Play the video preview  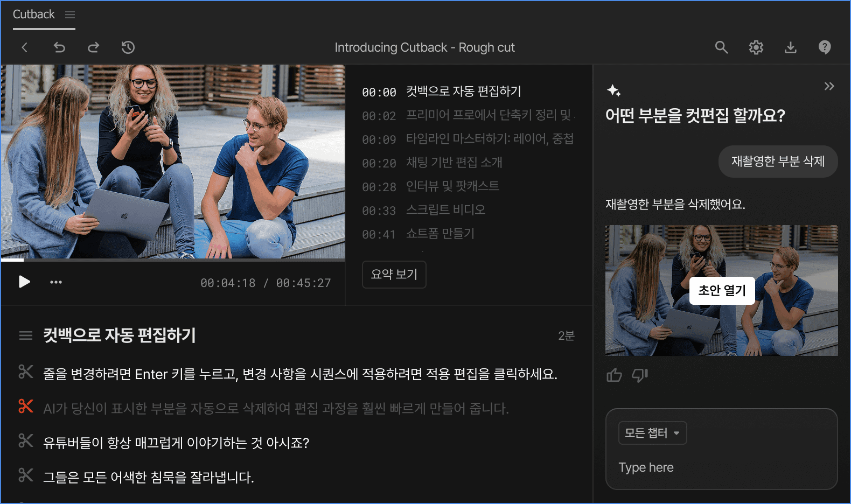coord(24,282)
